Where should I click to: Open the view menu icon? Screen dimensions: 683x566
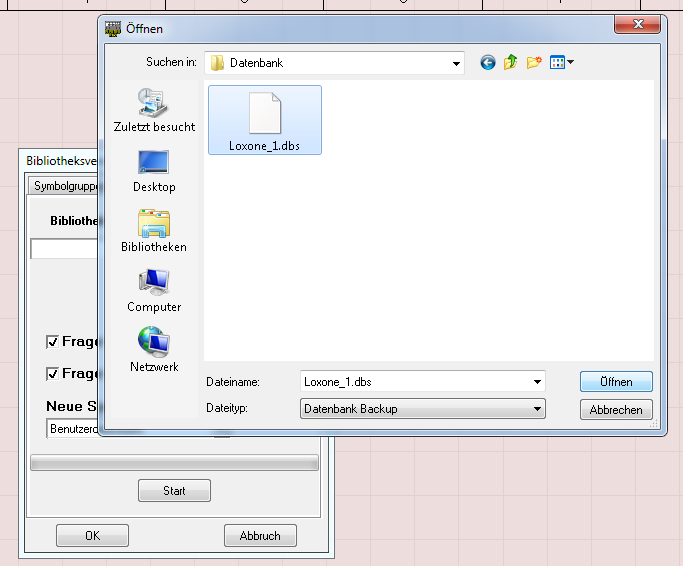pyautogui.click(x=561, y=62)
